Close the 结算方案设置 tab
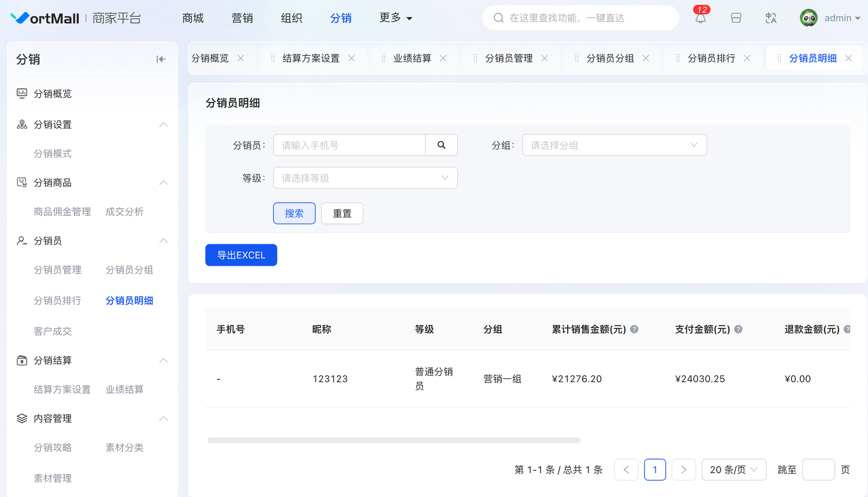The image size is (868, 497). [352, 59]
